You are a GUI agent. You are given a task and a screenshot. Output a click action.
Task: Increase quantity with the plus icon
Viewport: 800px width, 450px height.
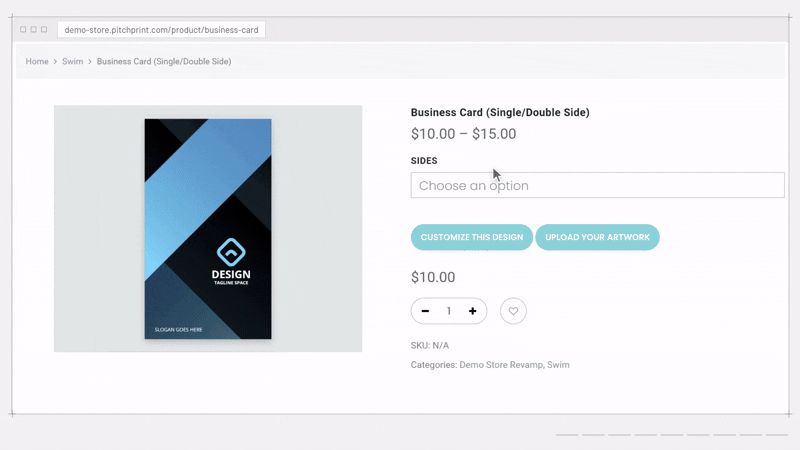coord(472,311)
